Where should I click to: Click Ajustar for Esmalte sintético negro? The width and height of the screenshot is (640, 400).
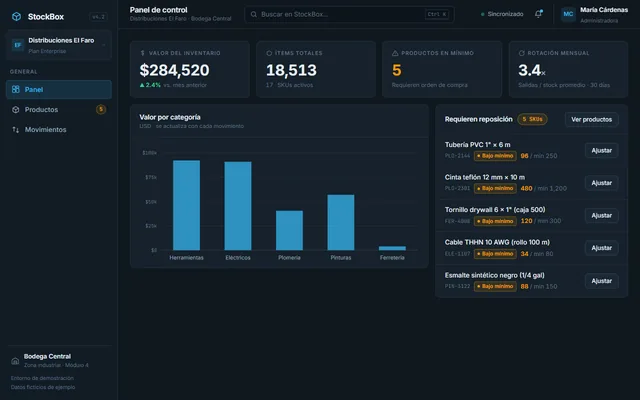pos(601,281)
